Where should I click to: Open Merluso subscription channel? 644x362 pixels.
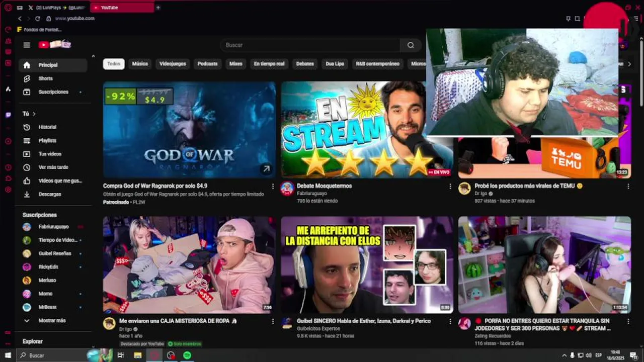click(53, 281)
